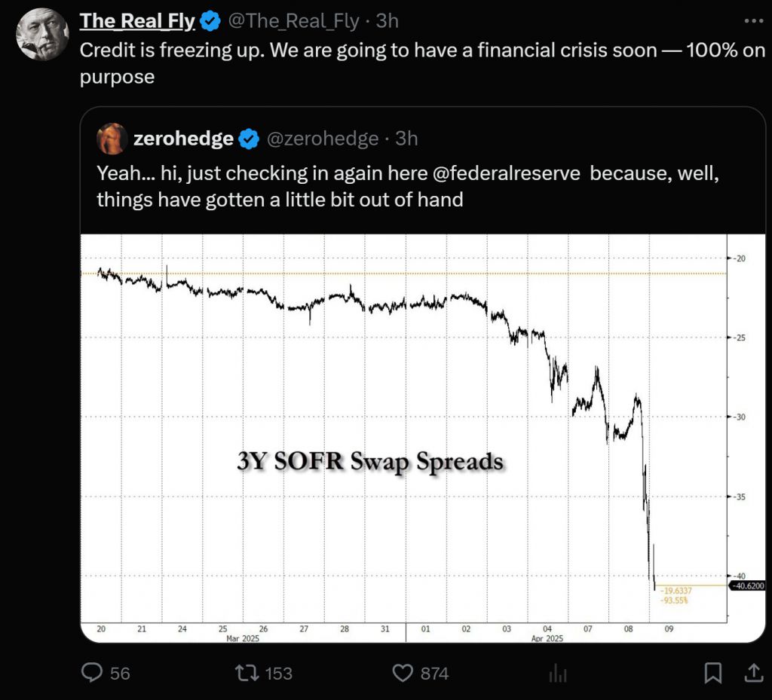Click The Real Fly profile avatar
The width and height of the screenshot is (772, 700).
[x=42, y=35]
